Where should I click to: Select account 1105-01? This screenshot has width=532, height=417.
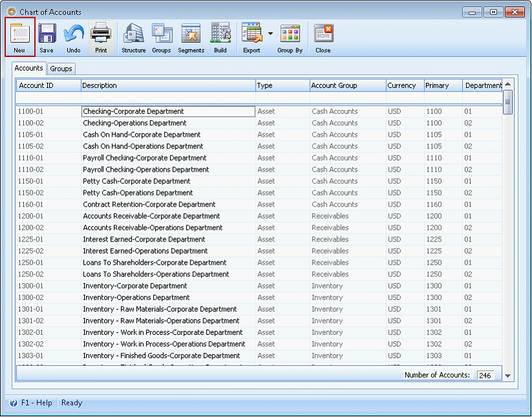(31, 135)
